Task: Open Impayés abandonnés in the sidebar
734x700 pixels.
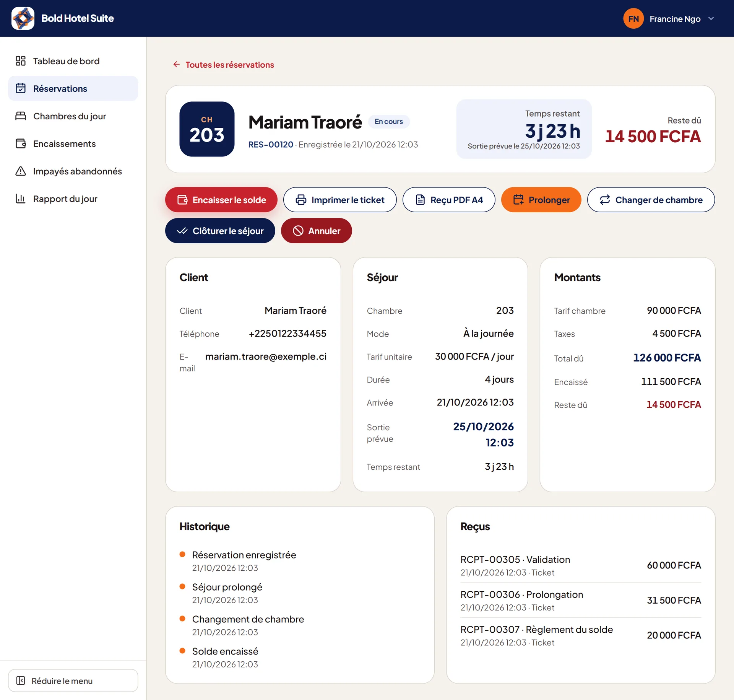Action: point(73,171)
